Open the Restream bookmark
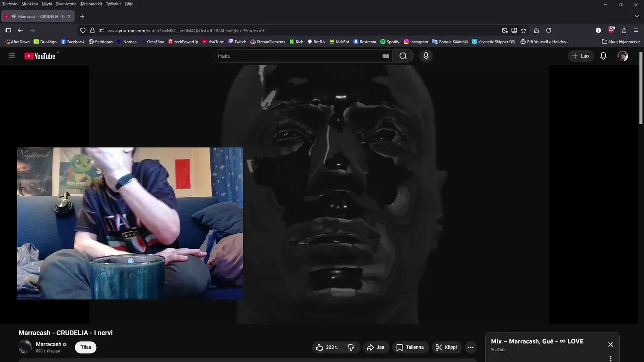The image size is (644, 362). point(365,42)
